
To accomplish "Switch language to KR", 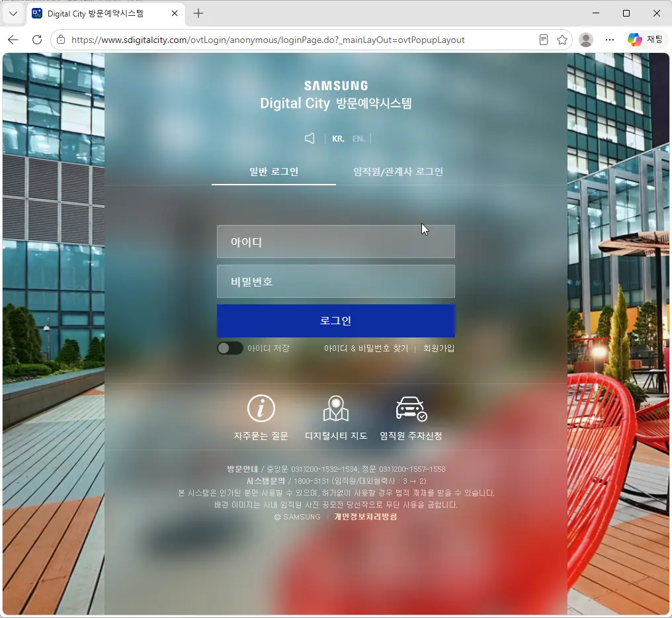I will pos(338,139).
